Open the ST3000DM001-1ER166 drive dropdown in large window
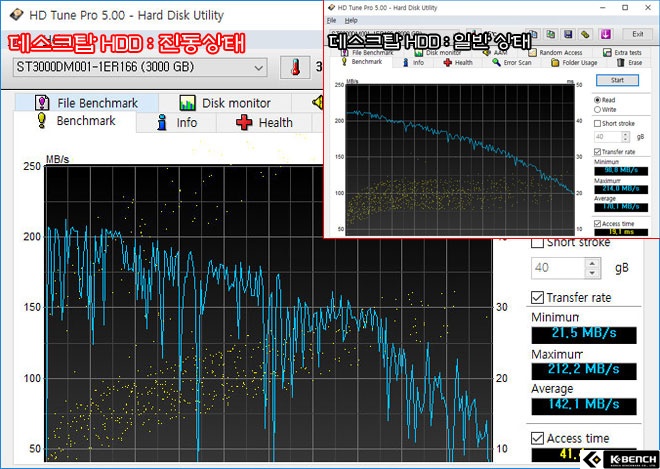 pos(140,67)
